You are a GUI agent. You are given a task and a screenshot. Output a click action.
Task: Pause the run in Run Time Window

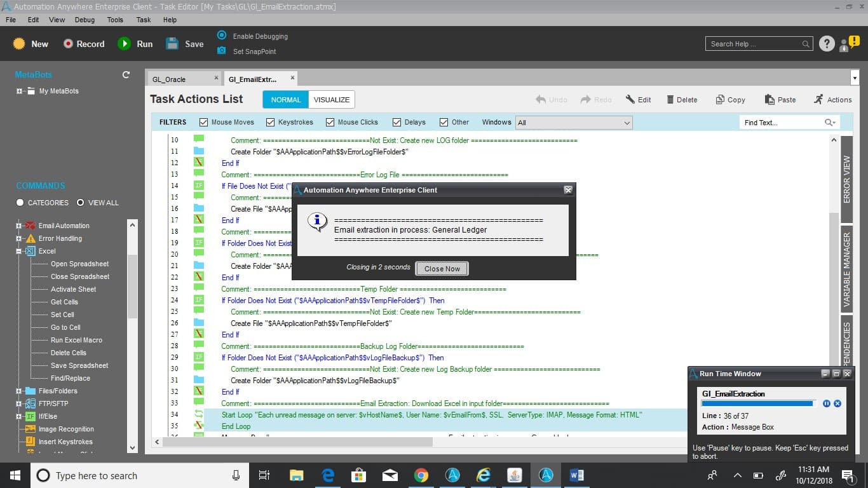tap(826, 403)
